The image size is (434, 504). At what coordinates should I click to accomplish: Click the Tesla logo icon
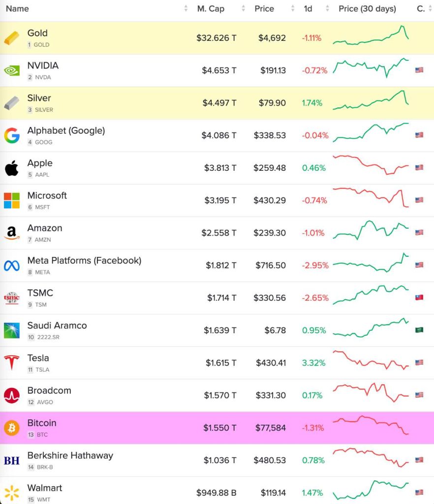[x=12, y=363]
